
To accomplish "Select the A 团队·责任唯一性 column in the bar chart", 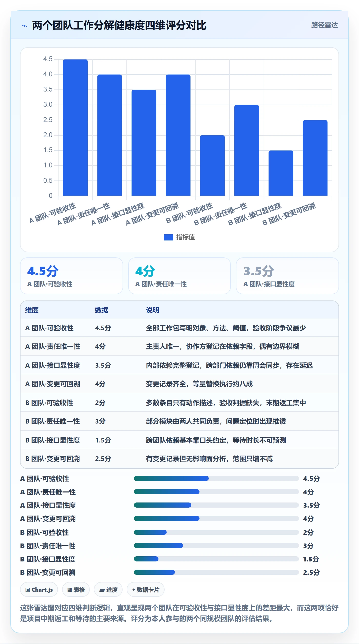I will (x=109, y=135).
